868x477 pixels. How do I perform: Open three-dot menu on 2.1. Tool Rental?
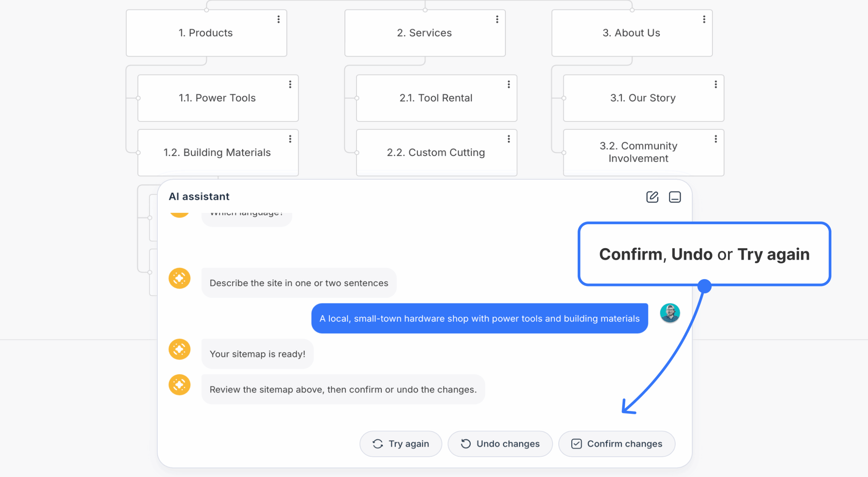(509, 84)
